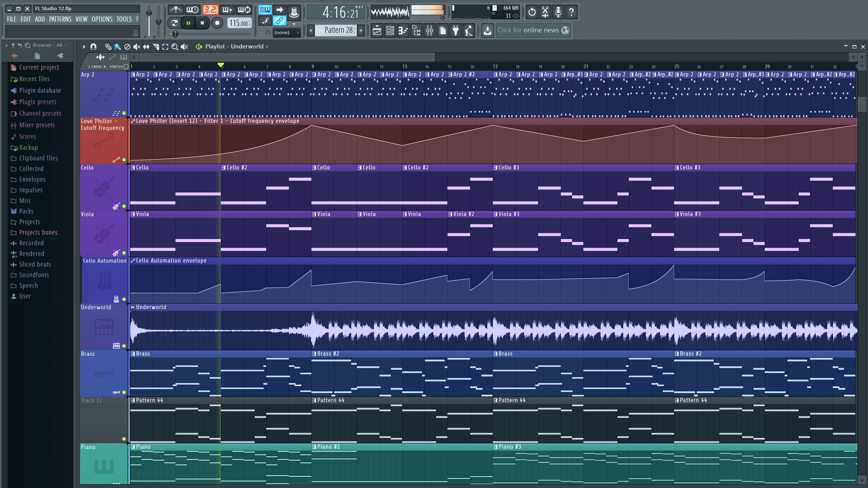Expand the Recorded folder in browser

(31, 242)
